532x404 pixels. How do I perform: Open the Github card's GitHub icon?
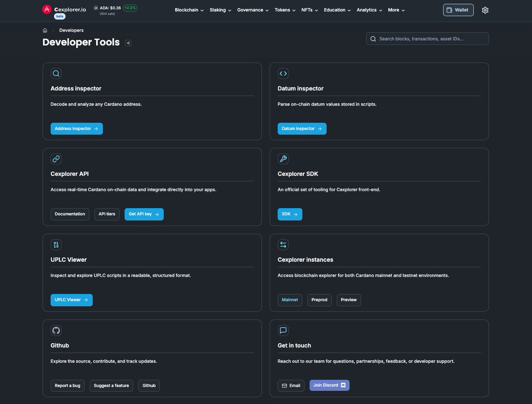point(56,330)
